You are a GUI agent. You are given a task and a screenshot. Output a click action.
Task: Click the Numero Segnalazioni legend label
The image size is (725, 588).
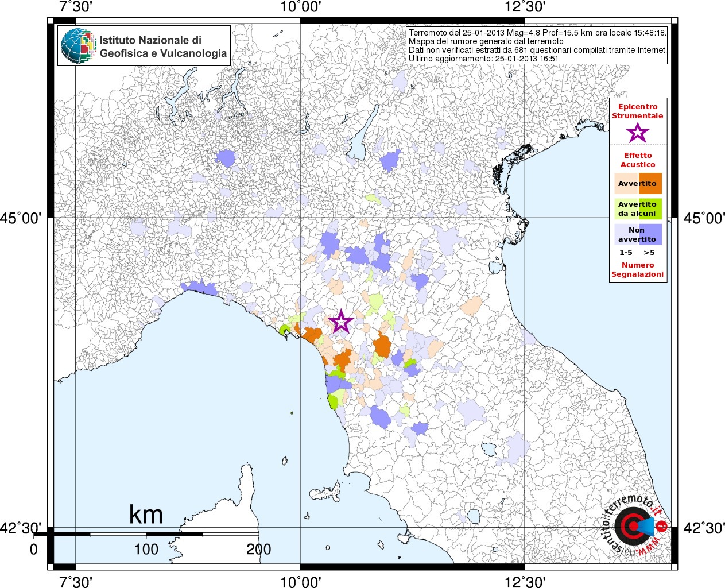638,270
